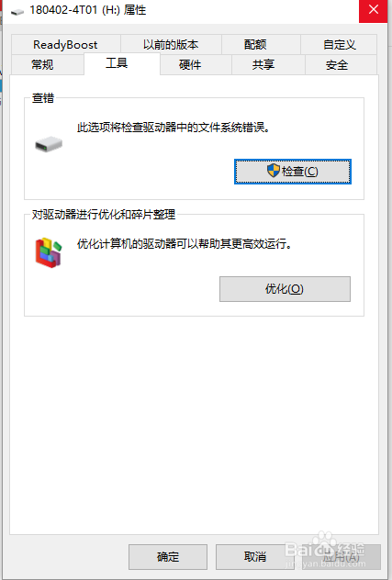The width and height of the screenshot is (392, 580).
Task: Click the 应用(A) button
Action: tap(342, 557)
